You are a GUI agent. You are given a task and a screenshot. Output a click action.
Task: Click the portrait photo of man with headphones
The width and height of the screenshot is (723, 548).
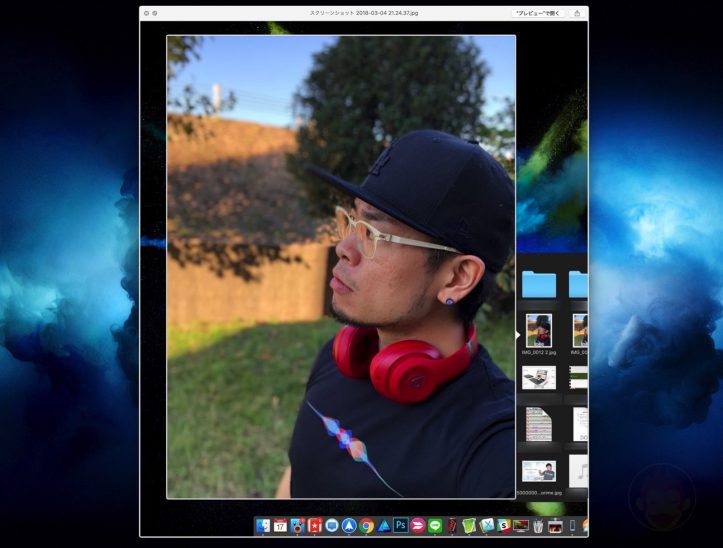tap(341, 267)
